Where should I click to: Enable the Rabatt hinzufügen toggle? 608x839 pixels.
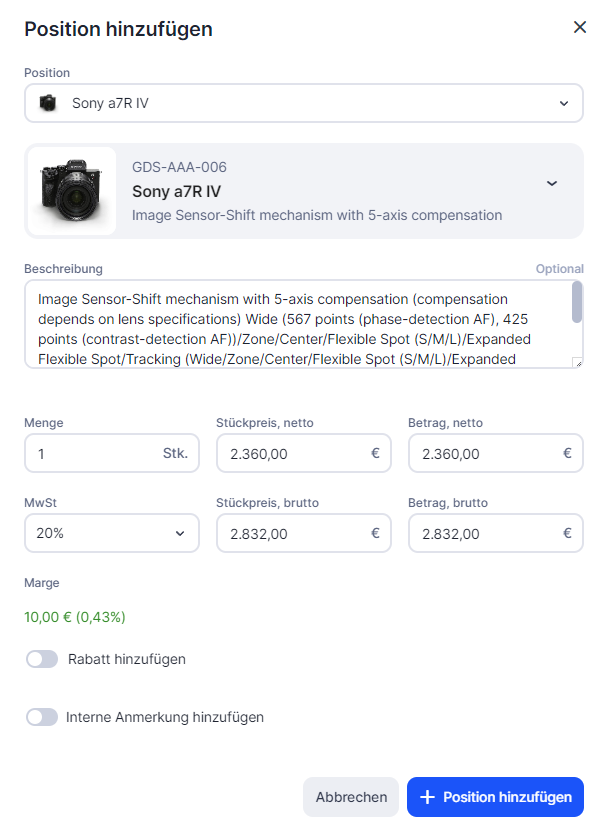(42, 659)
